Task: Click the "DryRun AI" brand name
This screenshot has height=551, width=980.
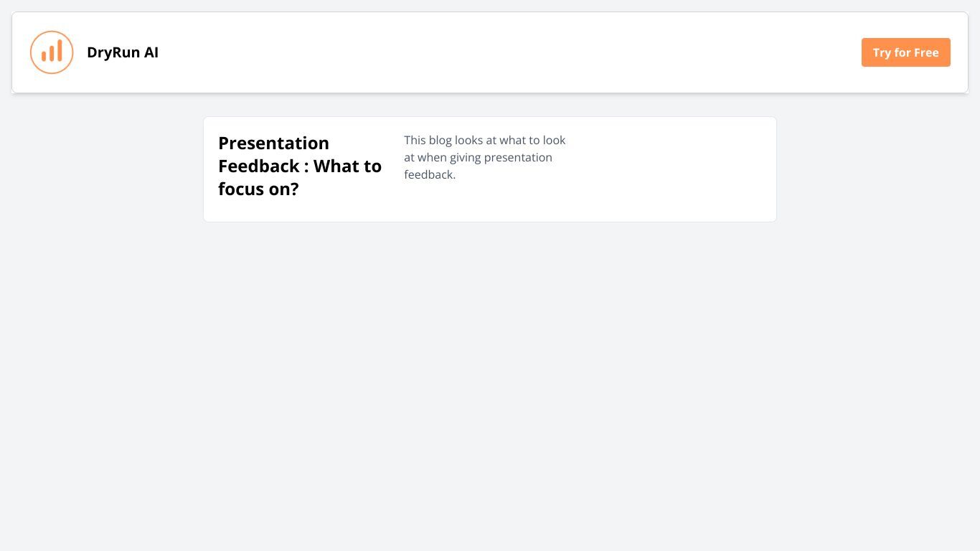Action: [123, 52]
